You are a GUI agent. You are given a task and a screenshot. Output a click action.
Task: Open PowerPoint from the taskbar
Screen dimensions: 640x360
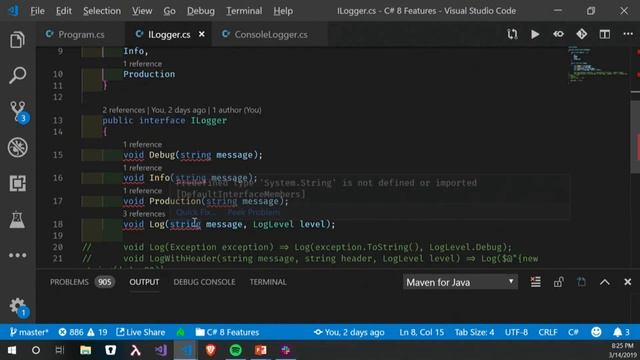[261, 350]
